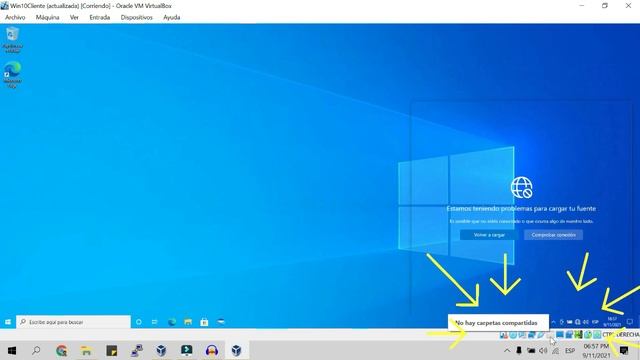Open host clock showing 06:57 PM
This screenshot has width=640, height=360.
[596, 351]
